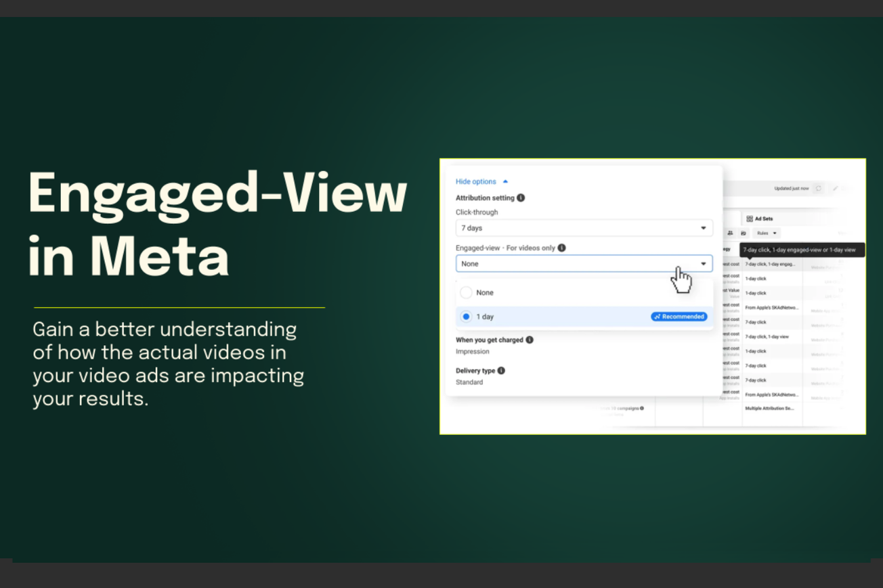The width and height of the screenshot is (883, 588).
Task: Switch to the Ad Sets tab
Action: 762,219
